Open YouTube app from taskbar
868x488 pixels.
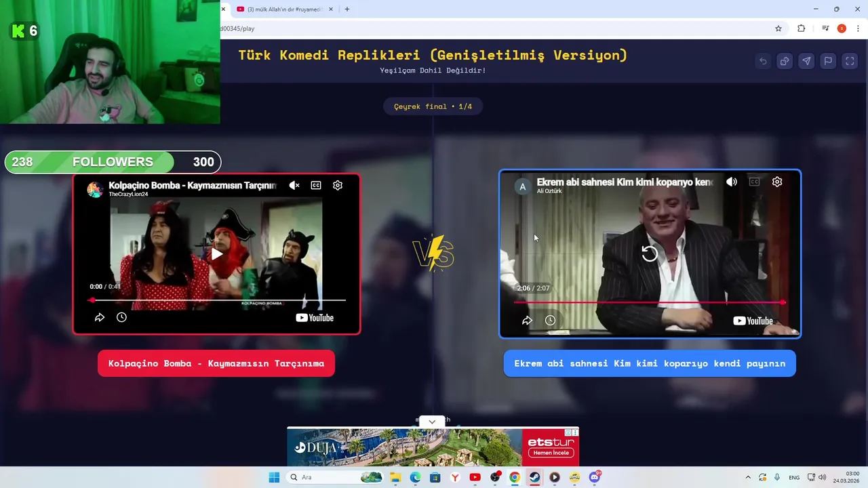475,477
